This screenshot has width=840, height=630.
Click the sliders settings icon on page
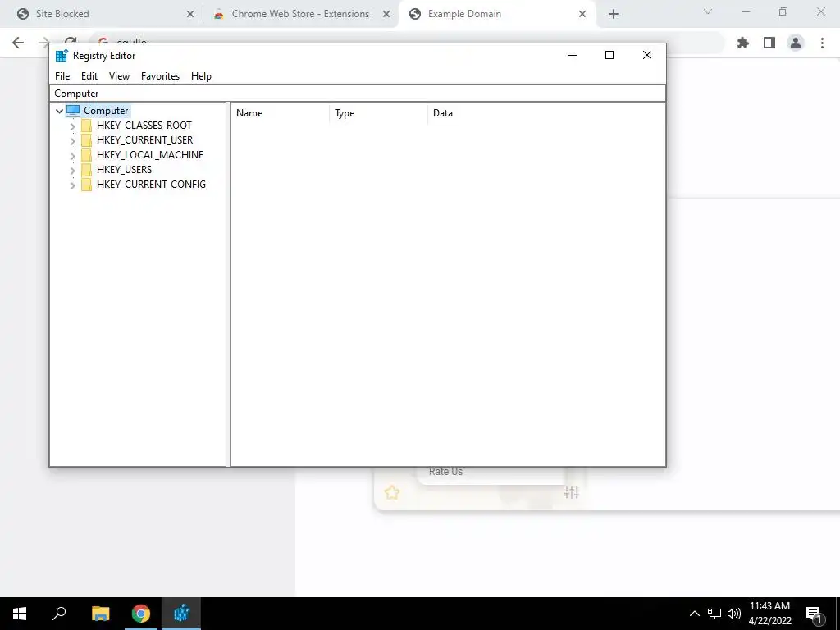point(572,492)
